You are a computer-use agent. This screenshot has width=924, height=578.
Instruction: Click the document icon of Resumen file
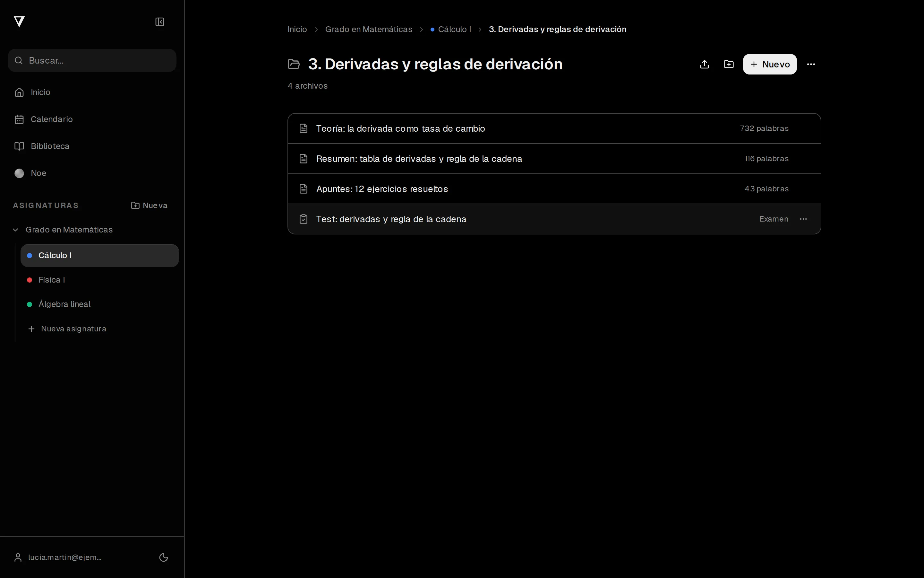coord(304,159)
